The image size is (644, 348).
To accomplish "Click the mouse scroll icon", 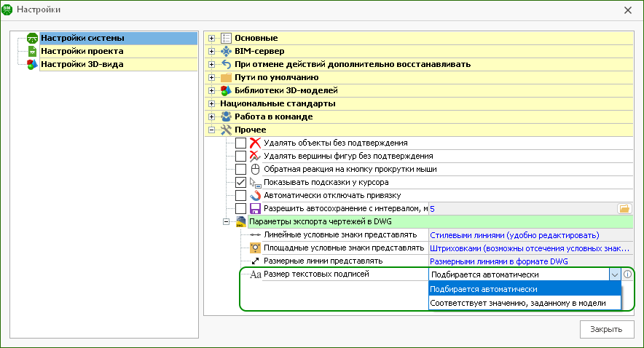I will point(255,170).
